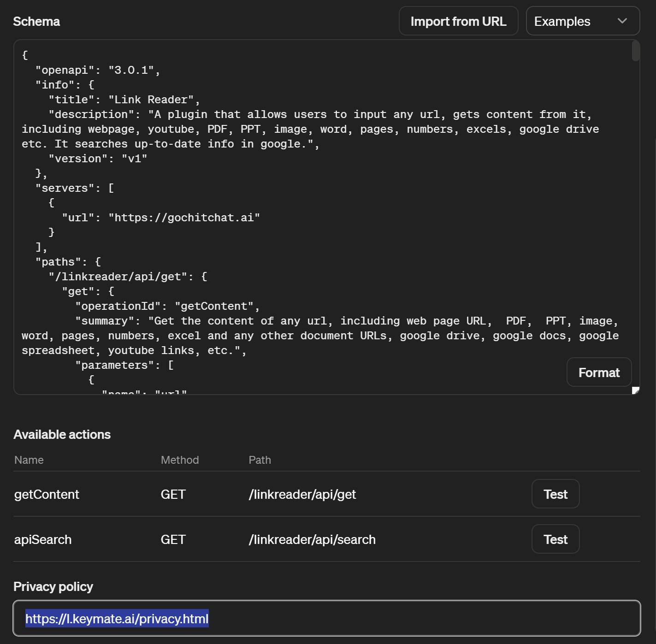
Task: Select the getContent action name
Action: point(47,494)
